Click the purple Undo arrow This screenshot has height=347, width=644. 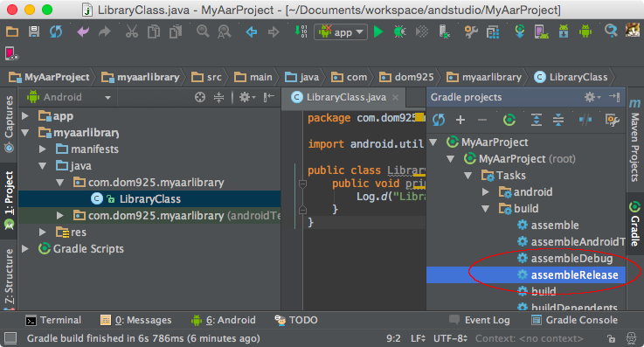83,31
